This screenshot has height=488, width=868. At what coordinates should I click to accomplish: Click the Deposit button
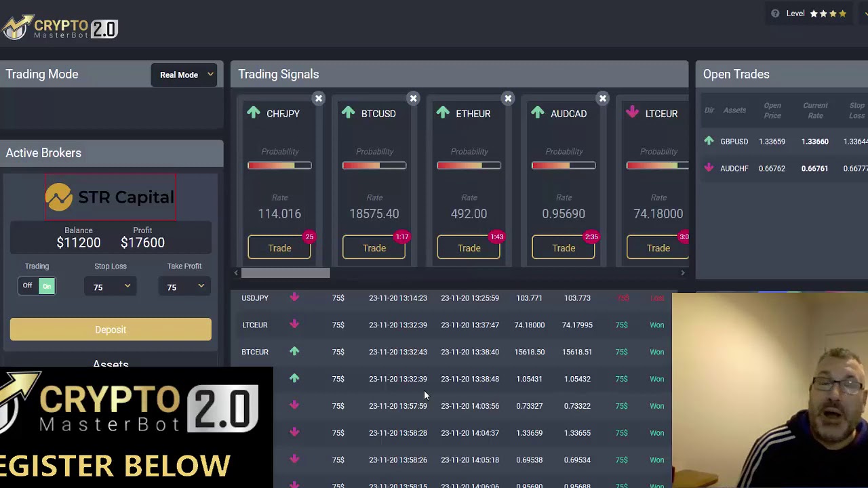[111, 329]
